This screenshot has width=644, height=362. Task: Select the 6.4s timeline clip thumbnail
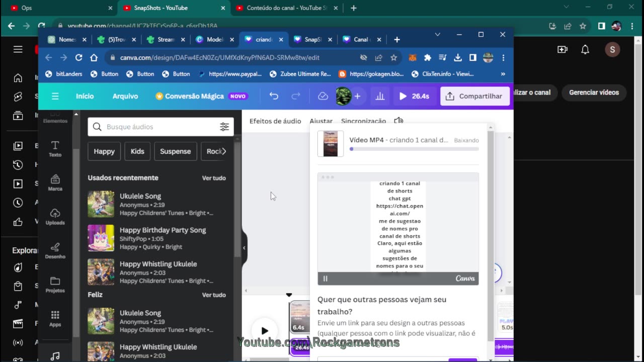(x=300, y=317)
